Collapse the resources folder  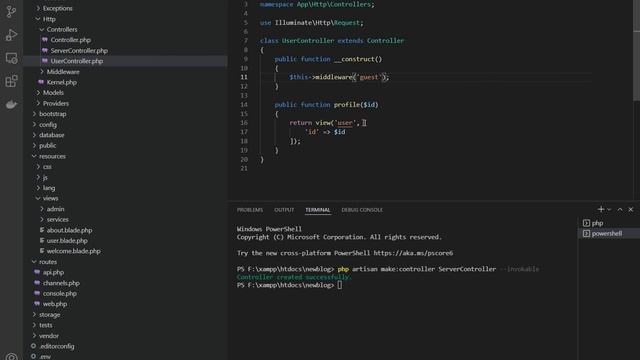tap(52, 156)
